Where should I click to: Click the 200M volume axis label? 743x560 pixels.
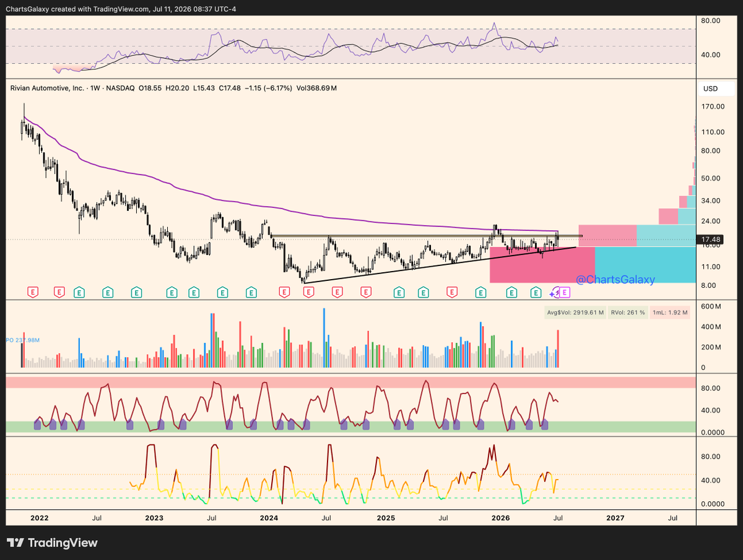[711, 347]
